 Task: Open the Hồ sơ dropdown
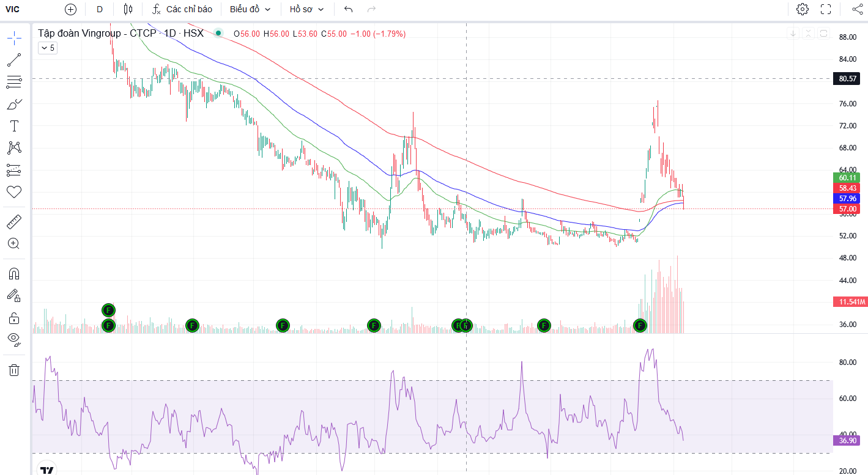(307, 9)
